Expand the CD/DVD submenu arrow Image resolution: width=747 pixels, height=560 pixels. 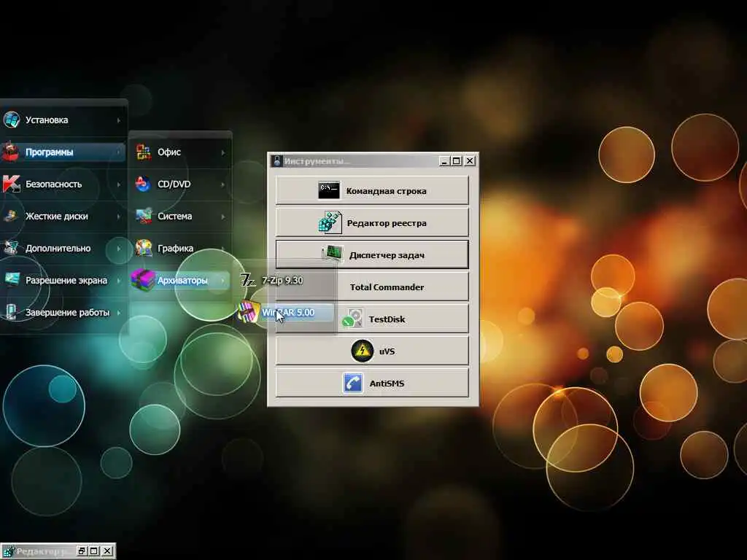tap(222, 184)
